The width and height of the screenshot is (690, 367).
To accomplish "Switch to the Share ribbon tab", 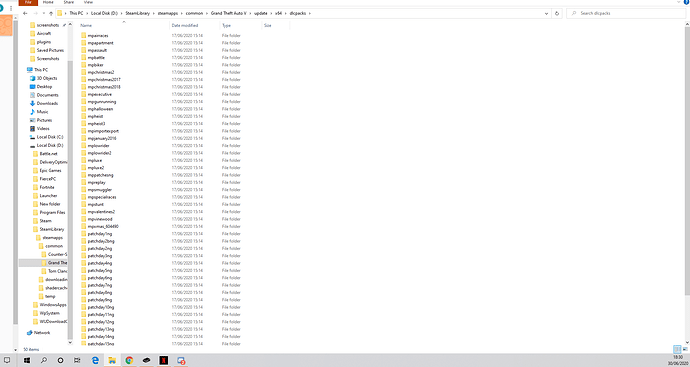I will pos(68,2).
